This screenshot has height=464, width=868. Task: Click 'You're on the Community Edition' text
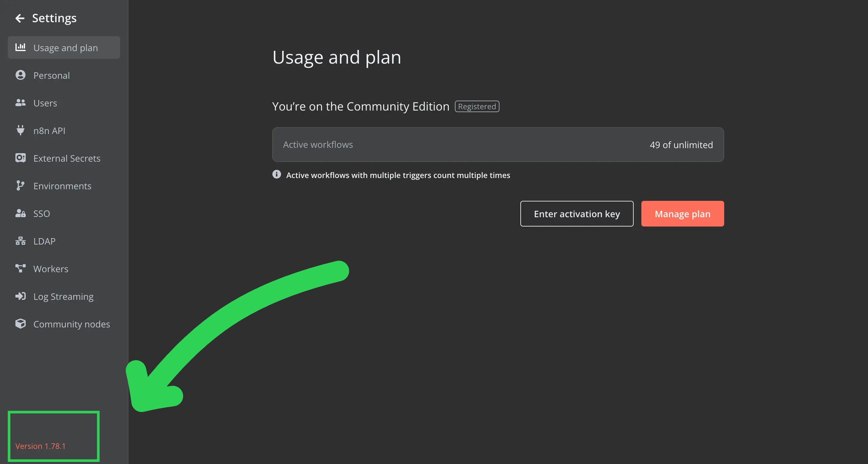coord(360,107)
